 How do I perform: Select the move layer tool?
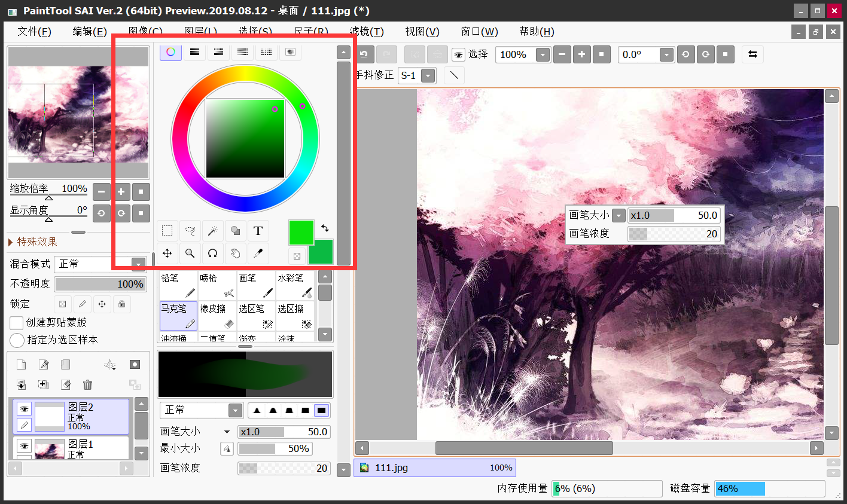click(x=167, y=253)
